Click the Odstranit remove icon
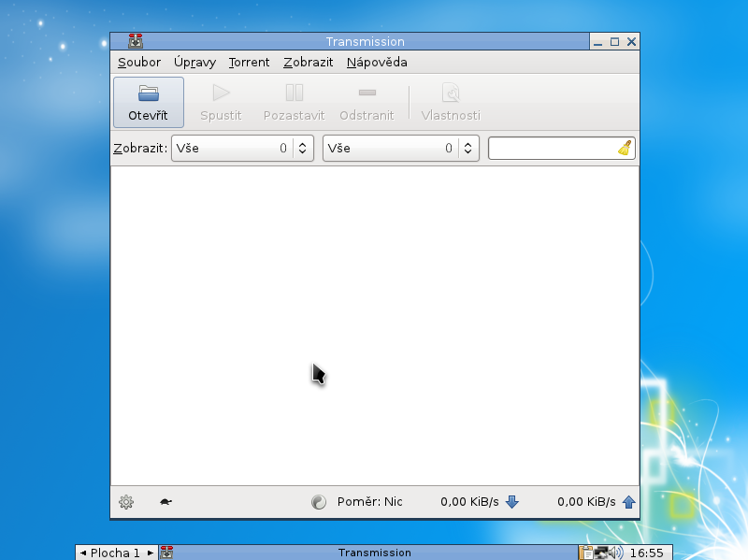The image size is (748, 560). click(x=367, y=93)
